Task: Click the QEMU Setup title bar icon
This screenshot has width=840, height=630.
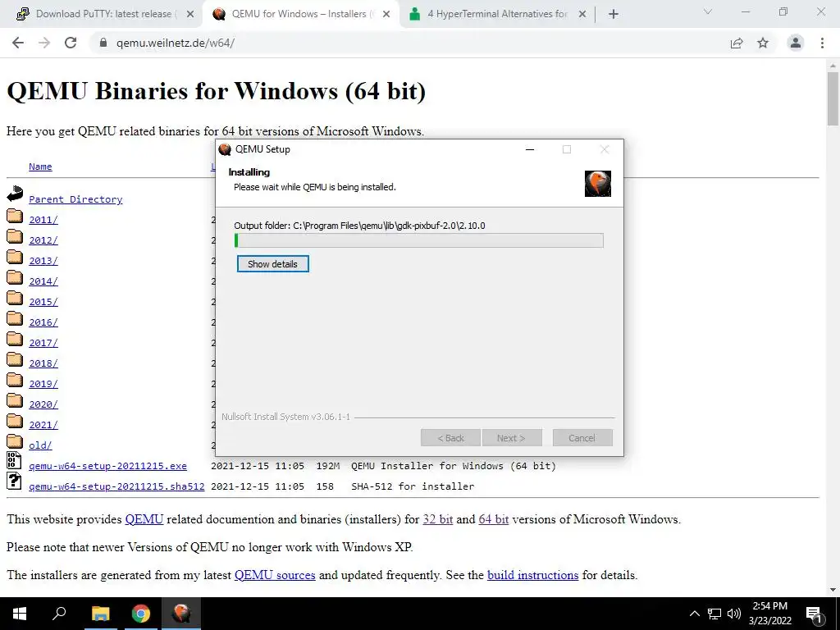Action: coord(225,149)
